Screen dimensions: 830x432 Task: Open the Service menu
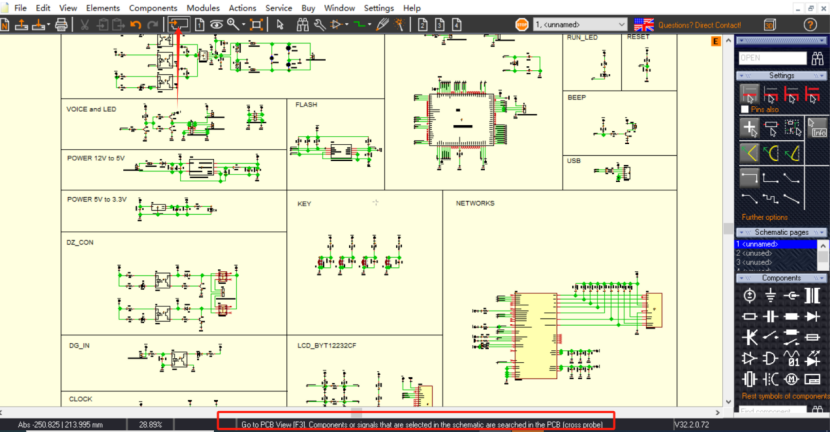tap(278, 8)
